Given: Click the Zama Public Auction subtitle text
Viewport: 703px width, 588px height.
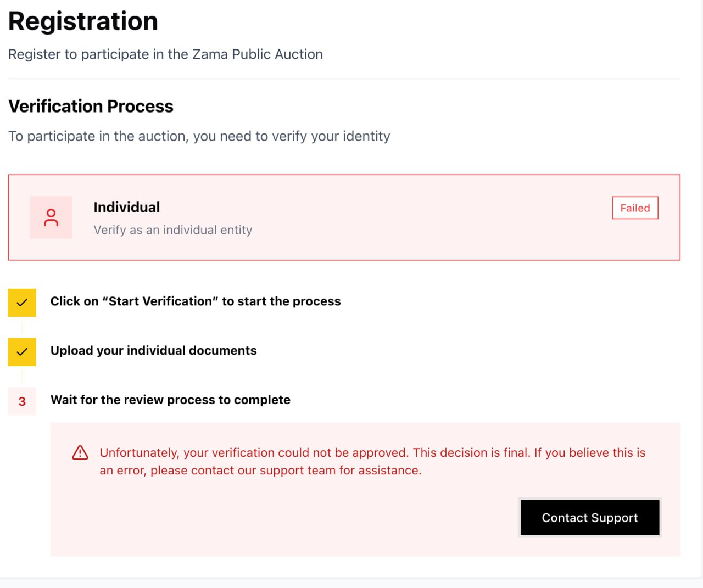Looking at the screenshot, I should [165, 54].
